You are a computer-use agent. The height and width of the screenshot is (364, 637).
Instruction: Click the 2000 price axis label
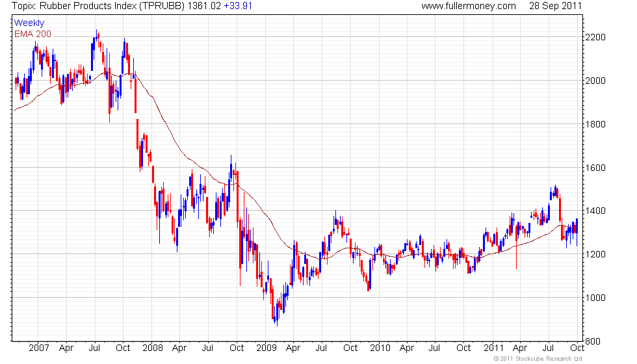tap(595, 81)
